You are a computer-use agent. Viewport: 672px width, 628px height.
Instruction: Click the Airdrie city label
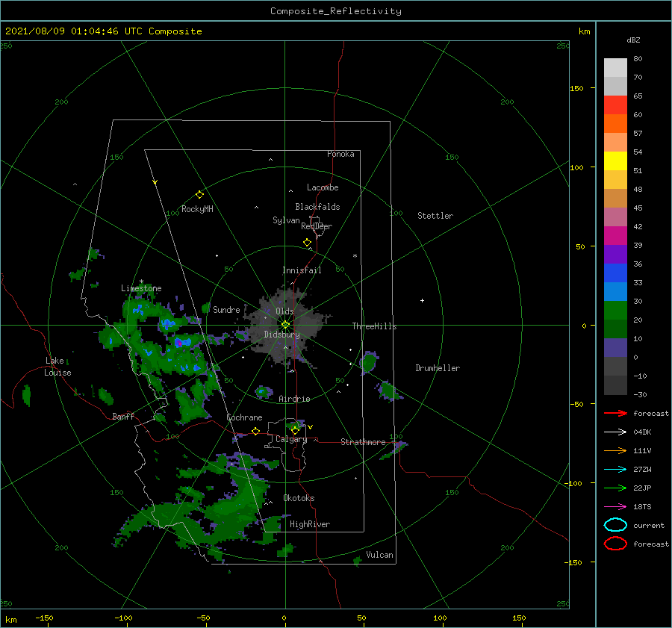294,399
